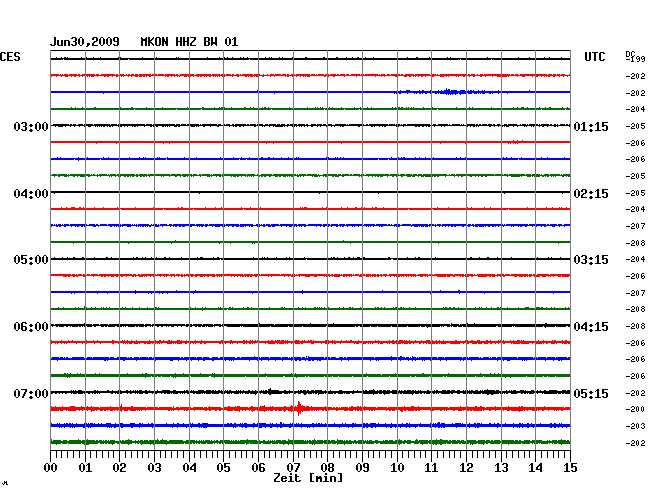The image size is (650, 494).
Task: Click minute mark 03 on time axis
Action: click(x=154, y=468)
